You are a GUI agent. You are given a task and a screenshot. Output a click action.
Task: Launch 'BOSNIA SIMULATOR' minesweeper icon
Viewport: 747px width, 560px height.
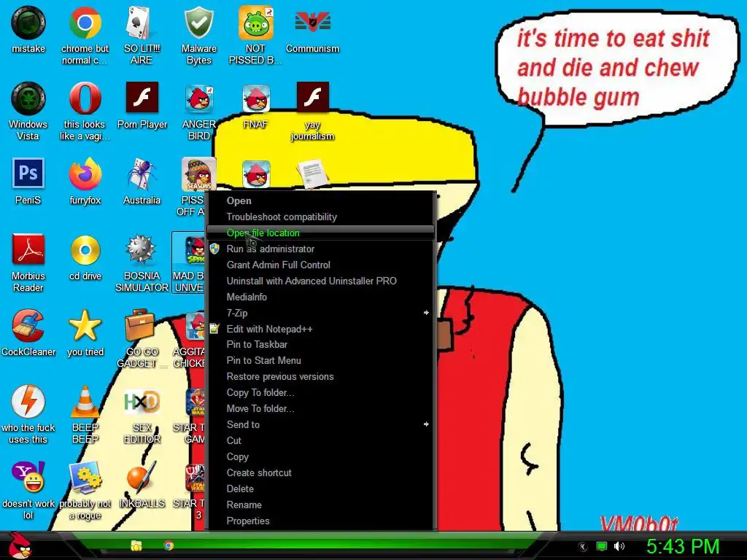tap(142, 262)
